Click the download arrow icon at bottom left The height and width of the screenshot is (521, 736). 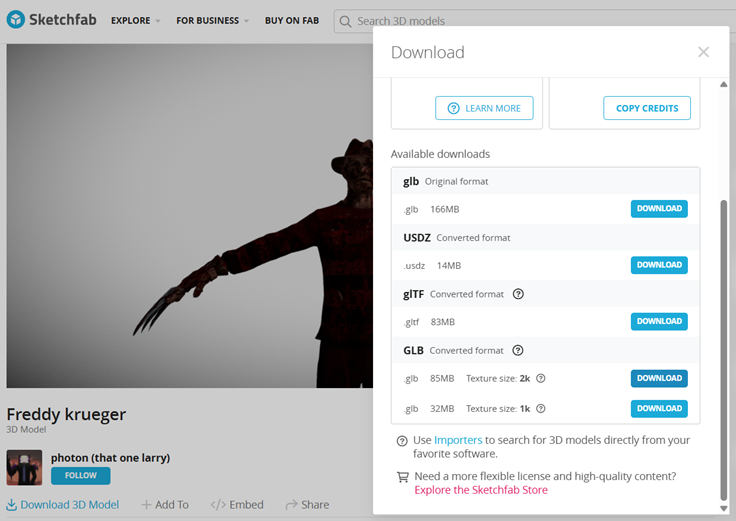point(11,505)
